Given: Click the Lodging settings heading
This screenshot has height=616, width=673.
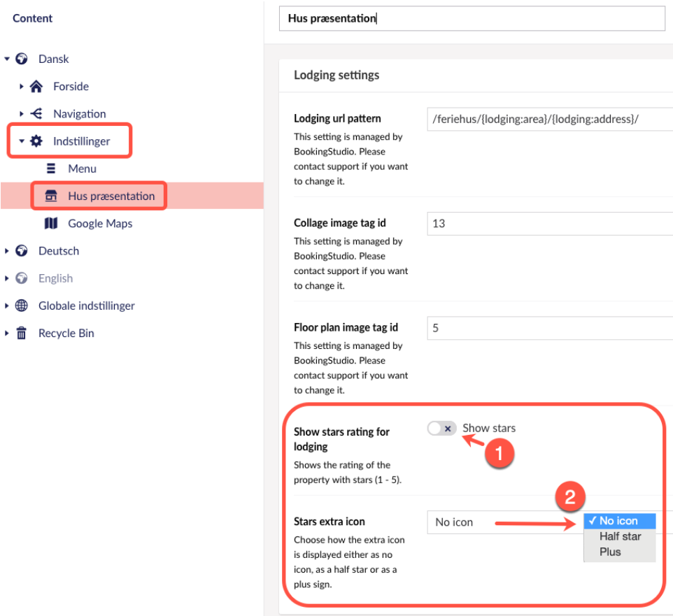Looking at the screenshot, I should [336, 75].
